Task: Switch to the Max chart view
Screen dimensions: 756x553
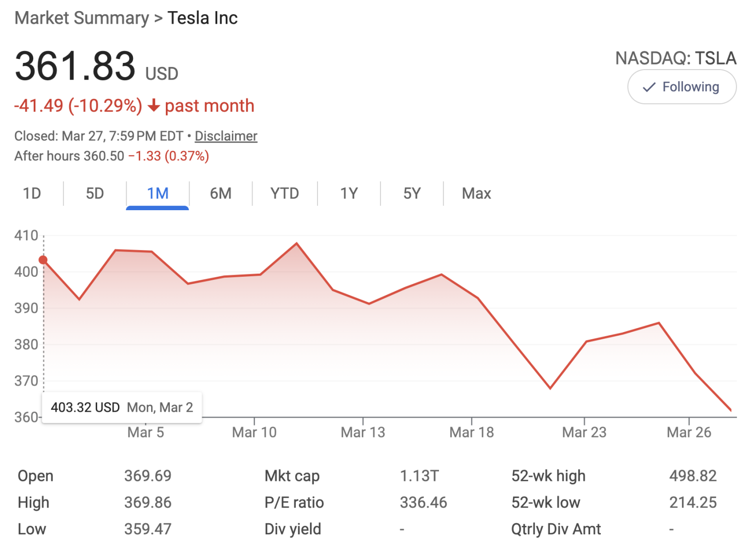Action: point(475,193)
